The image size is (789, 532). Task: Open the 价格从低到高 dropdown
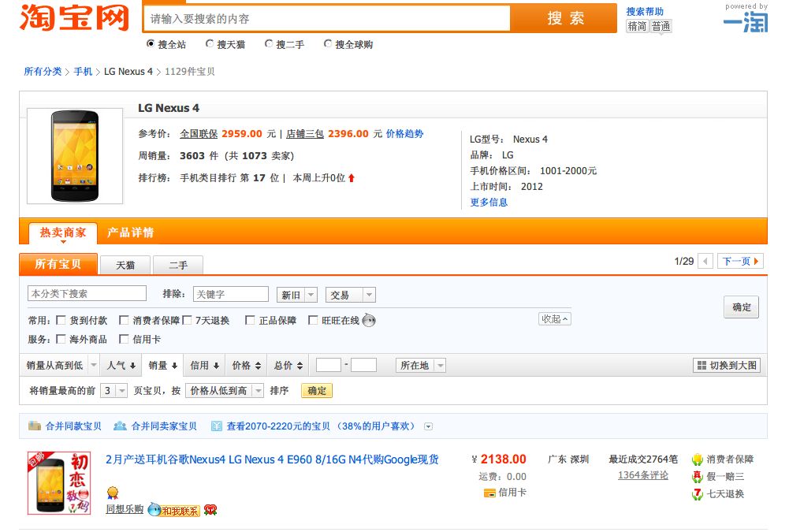pos(225,391)
